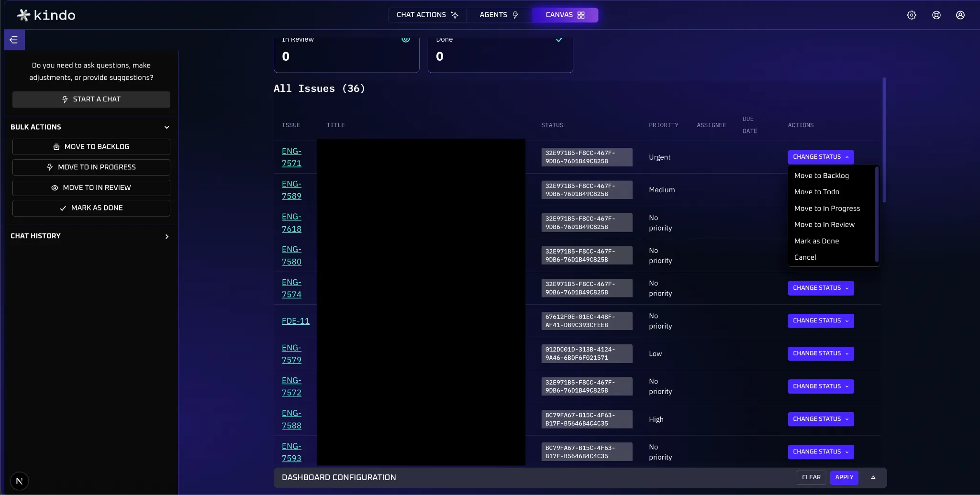Screen dimensions: 980x495
Task: Trigger the MOVE TO BACKLOG bulk action
Action: 91,147
